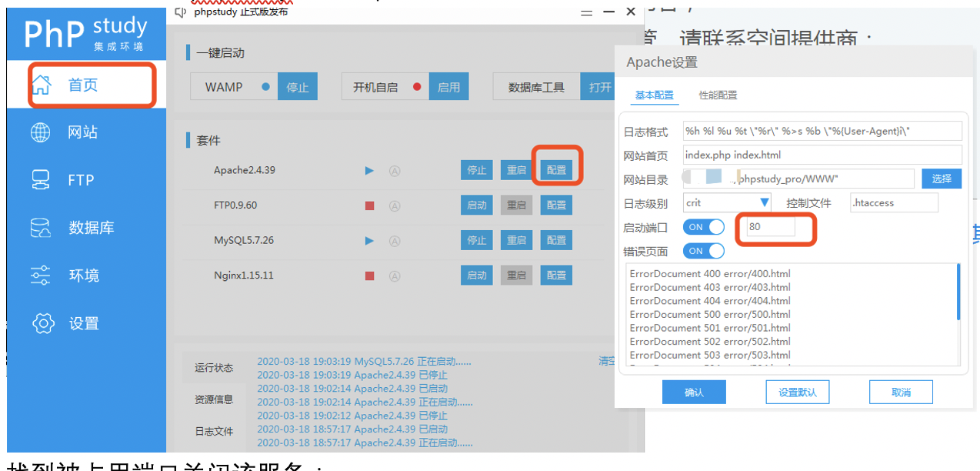Image resolution: width=980 pixels, height=471 pixels.
Task: Toggle the 启动端口 ON switch
Action: tap(704, 227)
